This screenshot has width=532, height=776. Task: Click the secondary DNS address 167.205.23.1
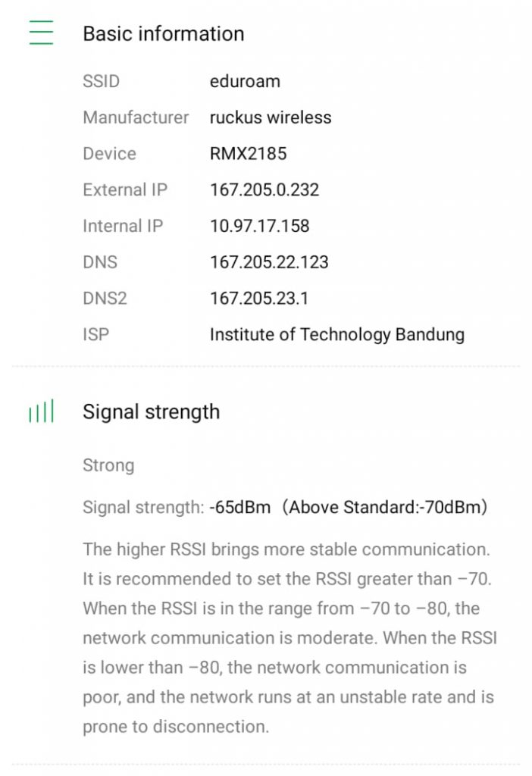pyautogui.click(x=259, y=299)
